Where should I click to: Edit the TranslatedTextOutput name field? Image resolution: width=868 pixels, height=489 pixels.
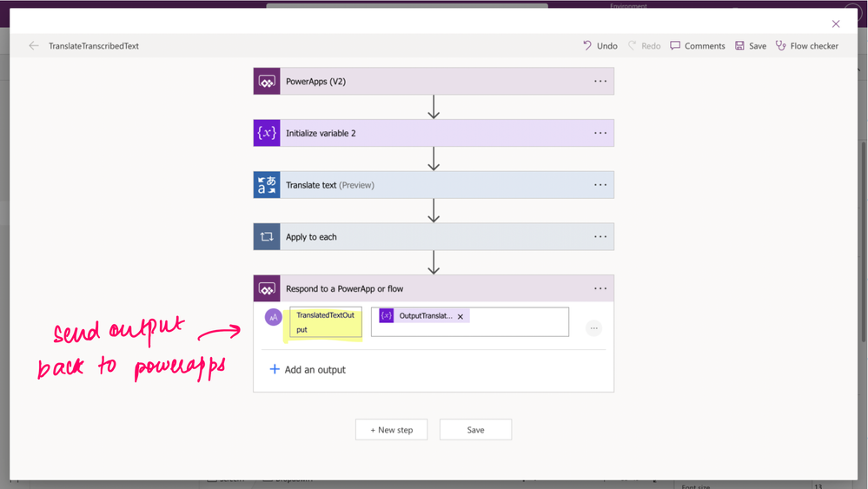pos(326,322)
